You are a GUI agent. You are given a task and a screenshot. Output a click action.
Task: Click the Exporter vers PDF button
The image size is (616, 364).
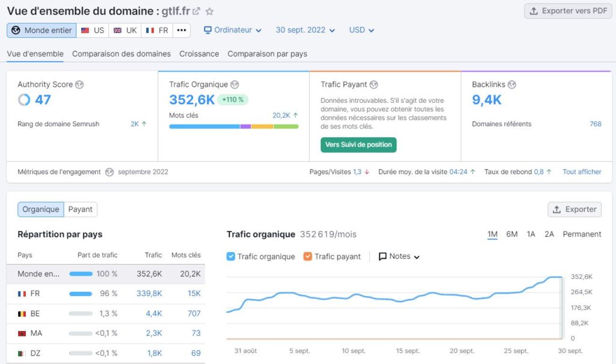pyautogui.click(x=568, y=11)
